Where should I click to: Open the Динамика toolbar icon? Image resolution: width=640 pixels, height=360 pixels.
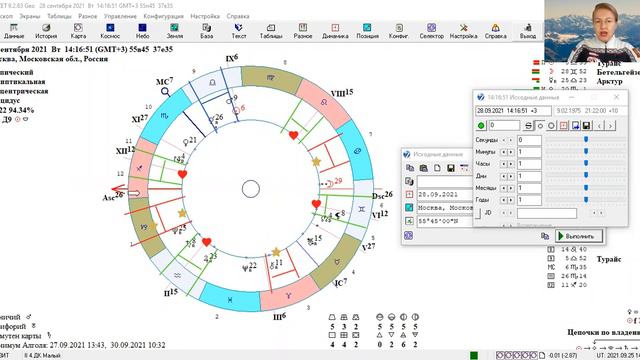335,31
